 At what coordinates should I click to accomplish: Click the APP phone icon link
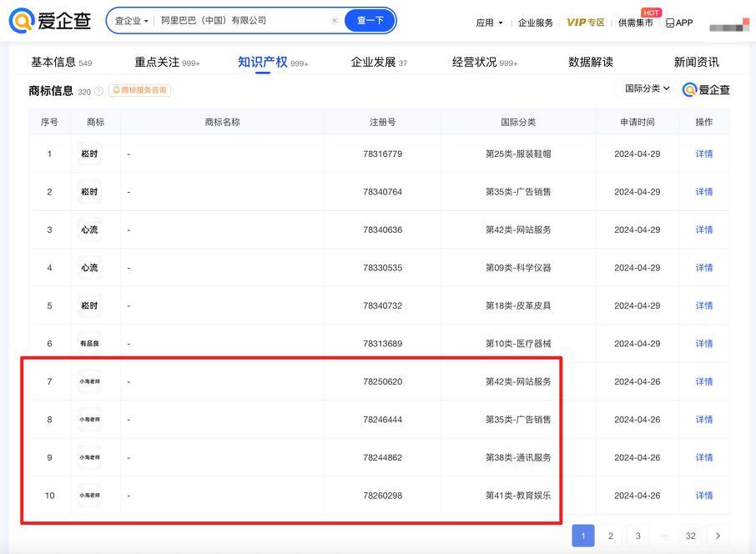679,23
